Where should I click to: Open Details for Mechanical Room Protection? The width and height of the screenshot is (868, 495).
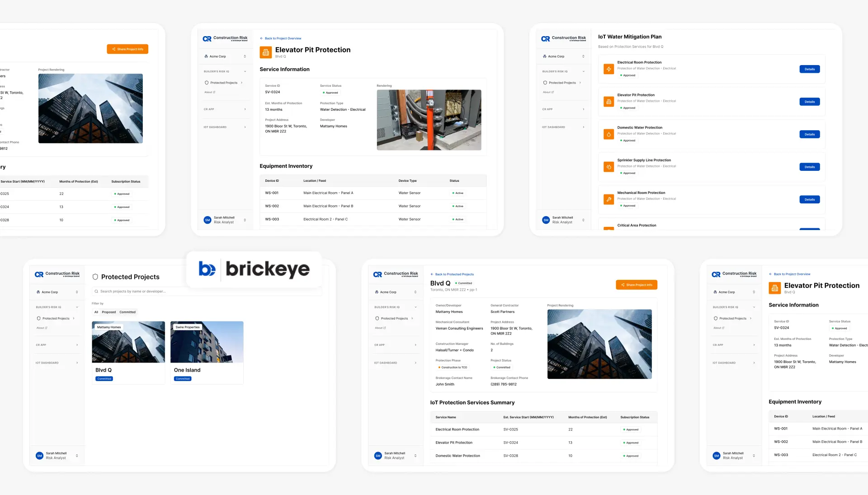(809, 199)
